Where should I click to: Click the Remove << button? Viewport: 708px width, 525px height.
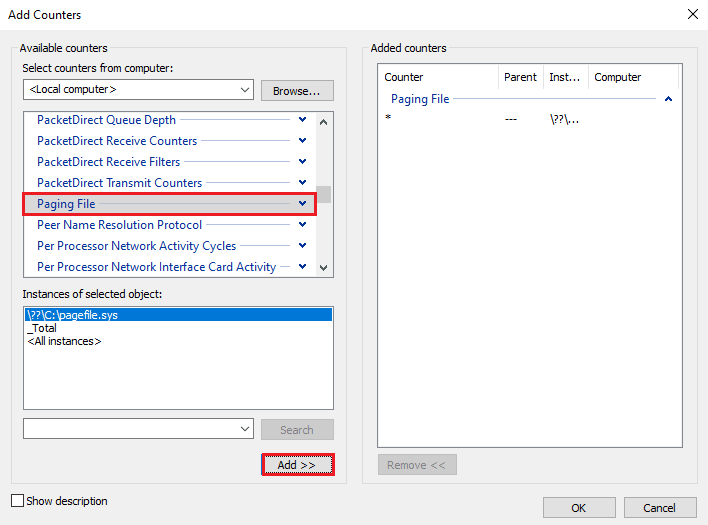click(417, 465)
